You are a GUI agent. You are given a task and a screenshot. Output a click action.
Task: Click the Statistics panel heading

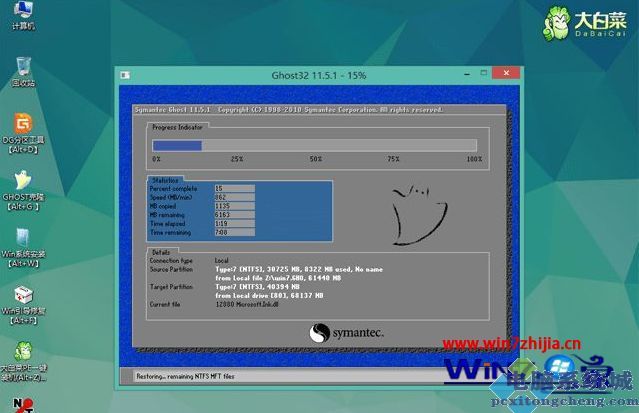[x=165, y=180]
